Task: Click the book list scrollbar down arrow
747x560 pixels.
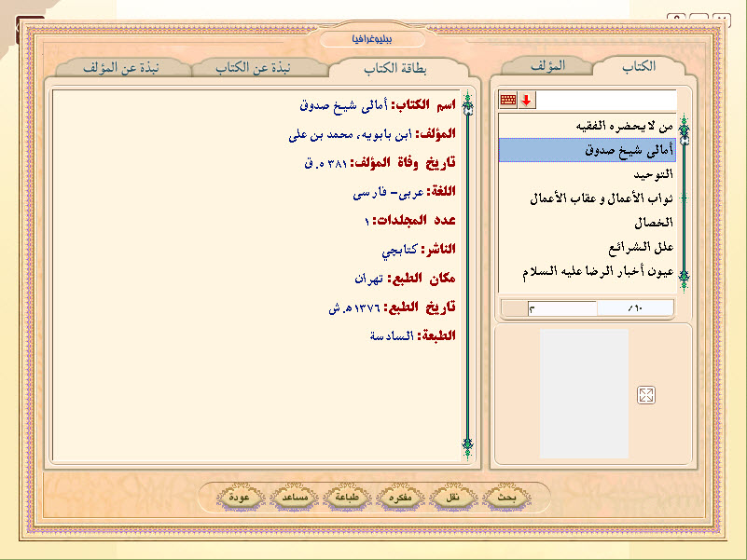Action: pos(685,280)
